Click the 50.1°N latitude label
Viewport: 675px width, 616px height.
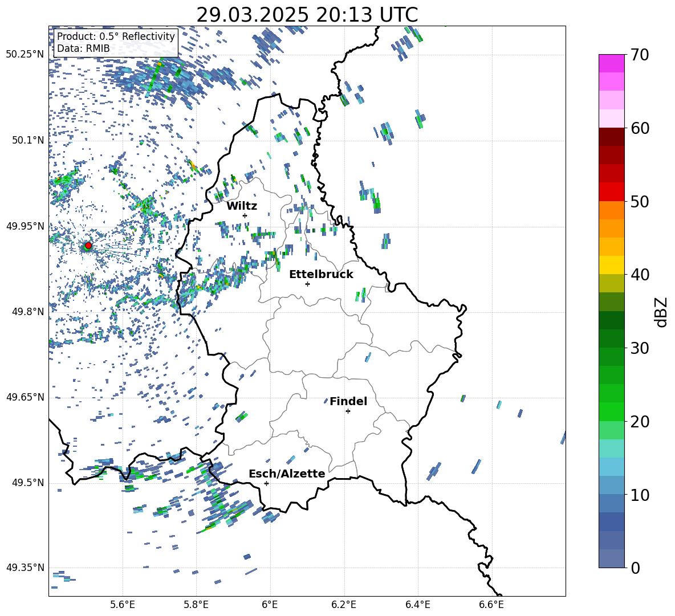coord(28,140)
